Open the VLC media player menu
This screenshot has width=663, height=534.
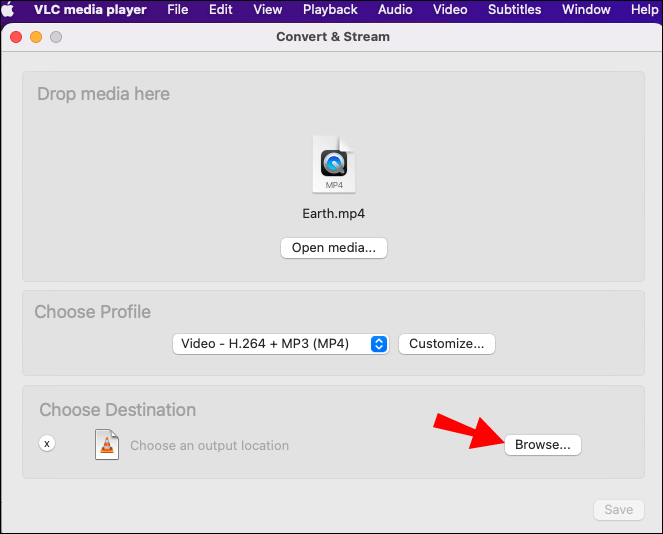(90, 9)
